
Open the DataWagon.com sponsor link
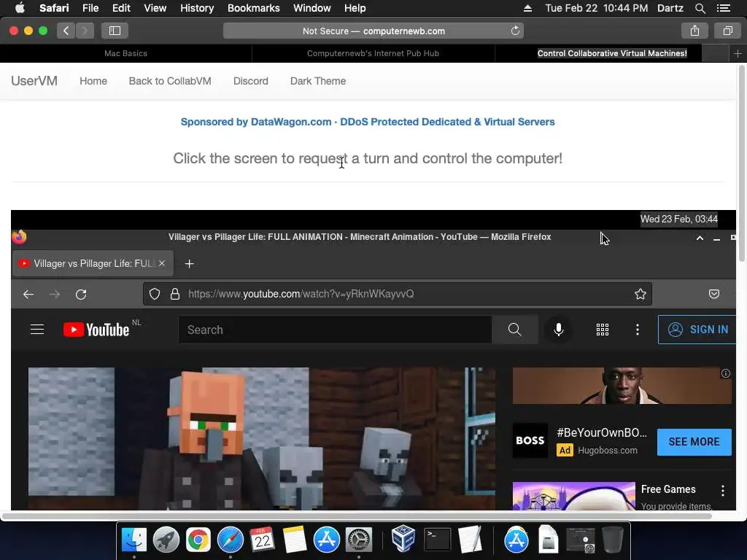coord(368,122)
